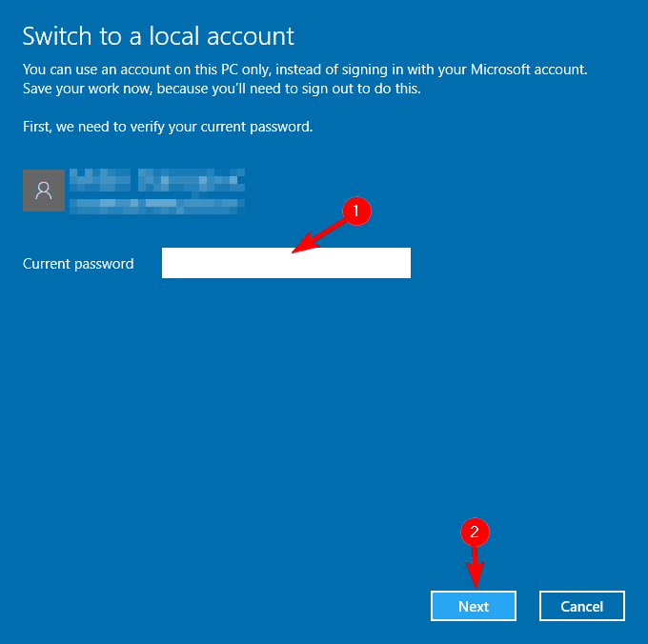Click the blurred account email text
The width and height of the screenshot is (648, 644).
[x=157, y=206]
